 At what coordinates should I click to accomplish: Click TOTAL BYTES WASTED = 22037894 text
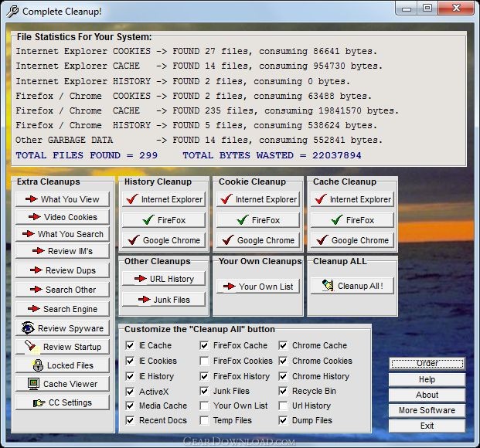coord(272,155)
